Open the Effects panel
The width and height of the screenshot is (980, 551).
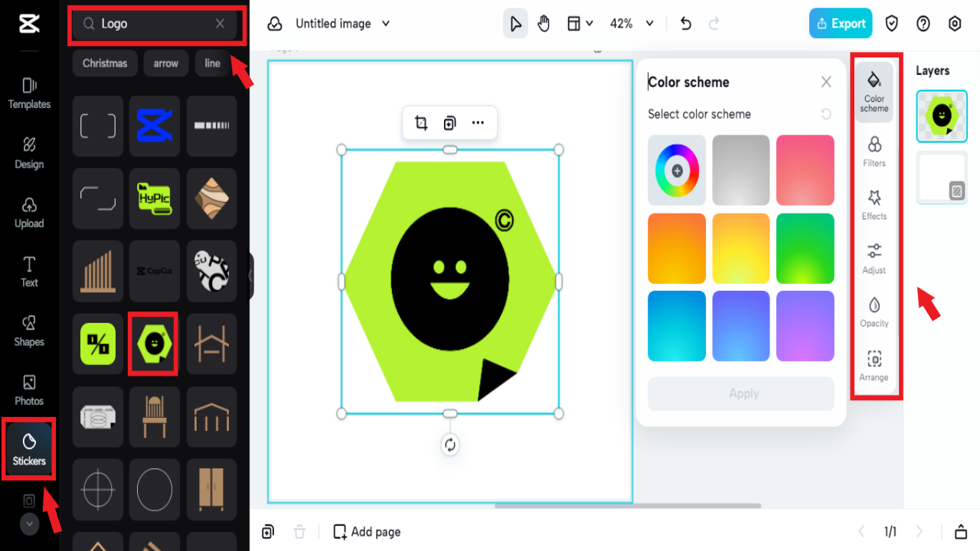tap(874, 205)
